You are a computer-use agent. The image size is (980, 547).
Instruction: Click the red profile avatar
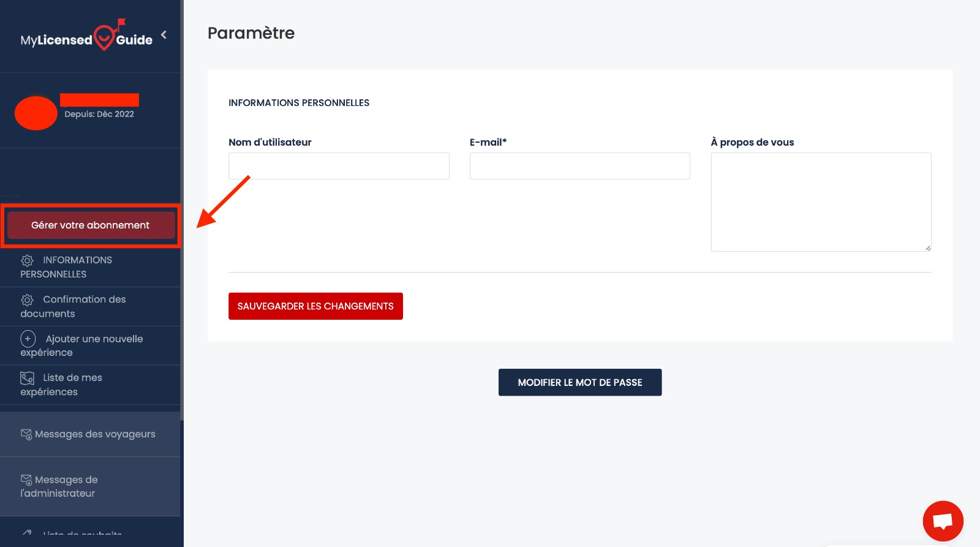click(36, 113)
